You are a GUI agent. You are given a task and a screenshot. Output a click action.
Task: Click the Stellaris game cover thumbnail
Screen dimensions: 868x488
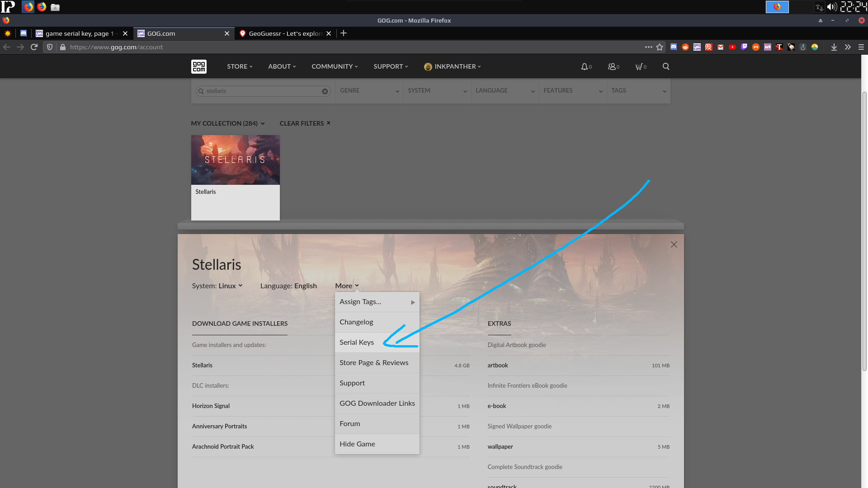pos(235,160)
